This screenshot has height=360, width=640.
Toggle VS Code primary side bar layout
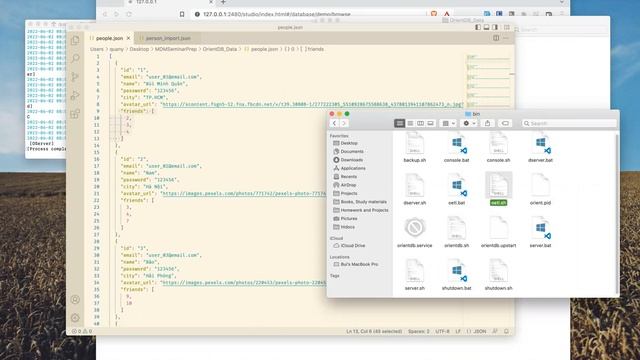[478, 27]
